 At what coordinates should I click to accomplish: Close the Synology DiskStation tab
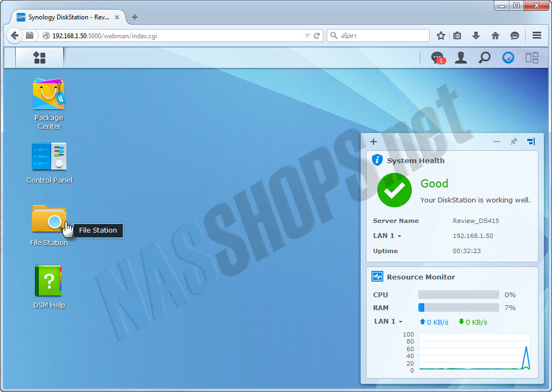pyautogui.click(x=117, y=17)
